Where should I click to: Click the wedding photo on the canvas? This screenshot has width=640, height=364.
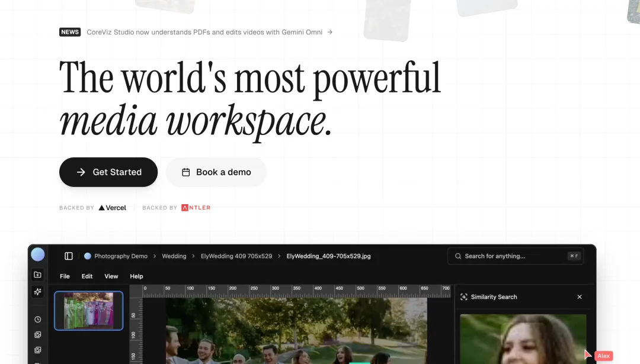pos(296,331)
